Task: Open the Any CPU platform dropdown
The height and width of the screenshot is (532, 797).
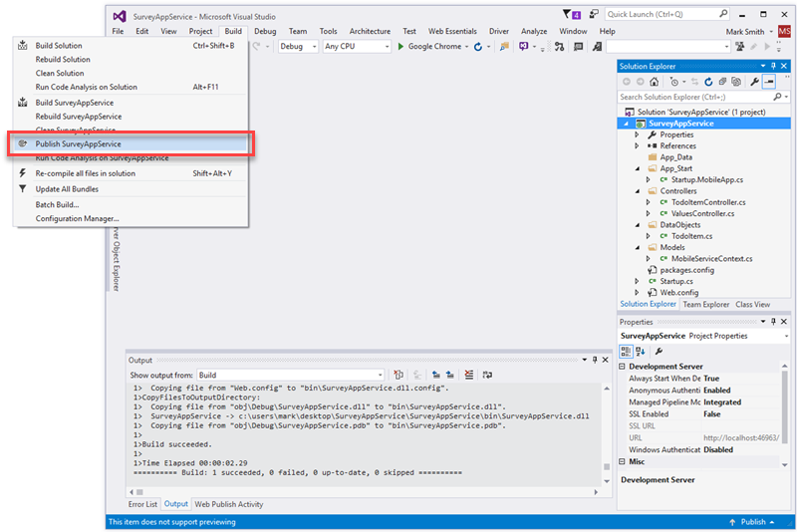Action: point(357,46)
